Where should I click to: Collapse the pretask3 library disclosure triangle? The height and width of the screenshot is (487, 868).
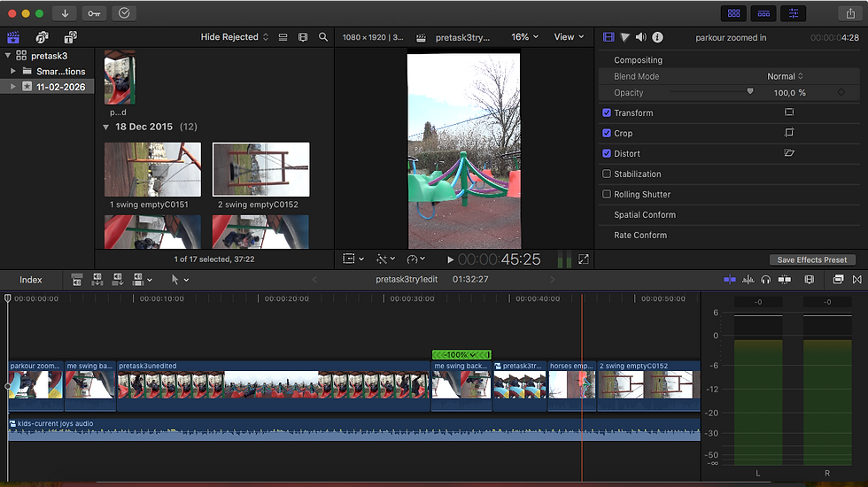click(x=8, y=56)
